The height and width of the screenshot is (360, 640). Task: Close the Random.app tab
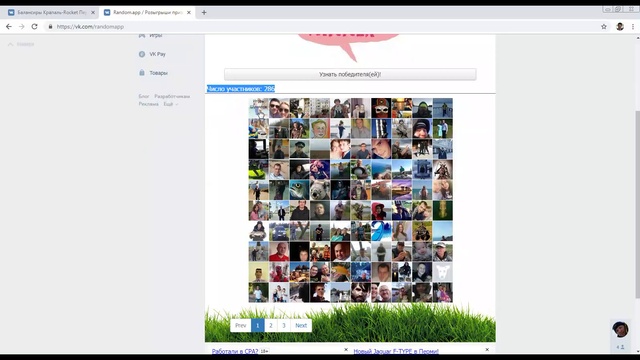(189, 12)
